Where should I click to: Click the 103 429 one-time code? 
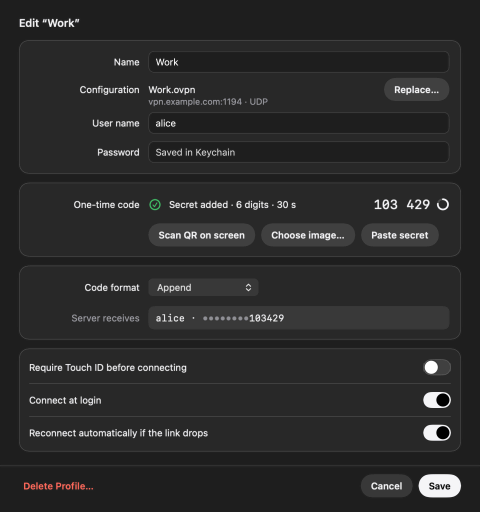pos(402,205)
